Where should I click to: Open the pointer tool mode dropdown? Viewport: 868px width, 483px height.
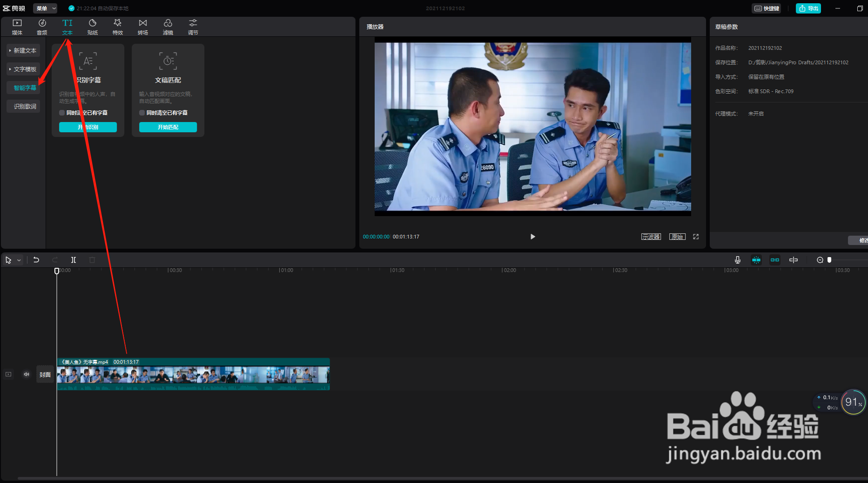tap(19, 260)
